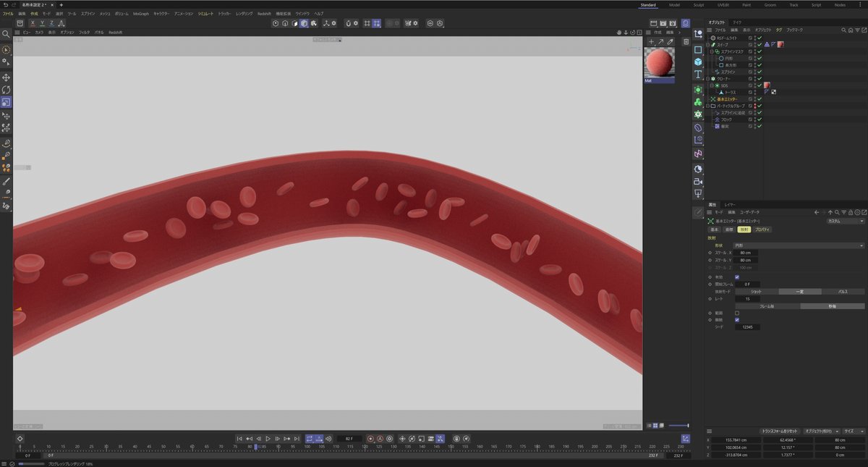The width and height of the screenshot is (868, 467).
Task: Toggle visibility dots for パーティクルグループ
Action: [x=755, y=106]
